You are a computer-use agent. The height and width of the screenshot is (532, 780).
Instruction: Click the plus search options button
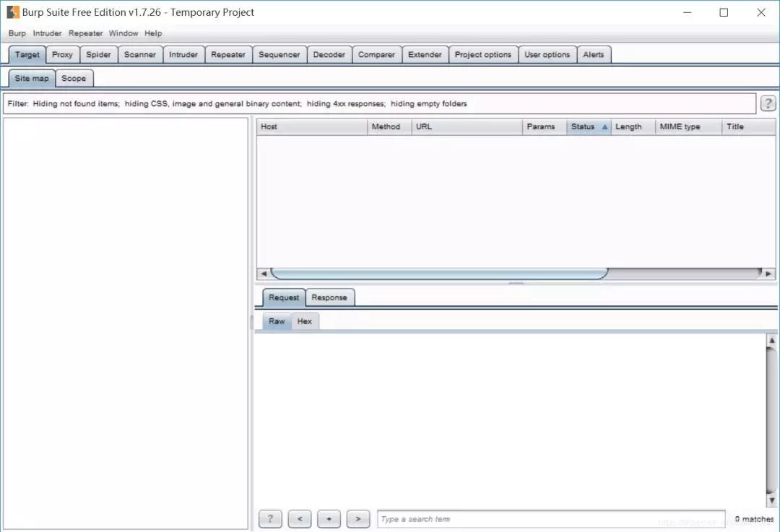coord(329,519)
